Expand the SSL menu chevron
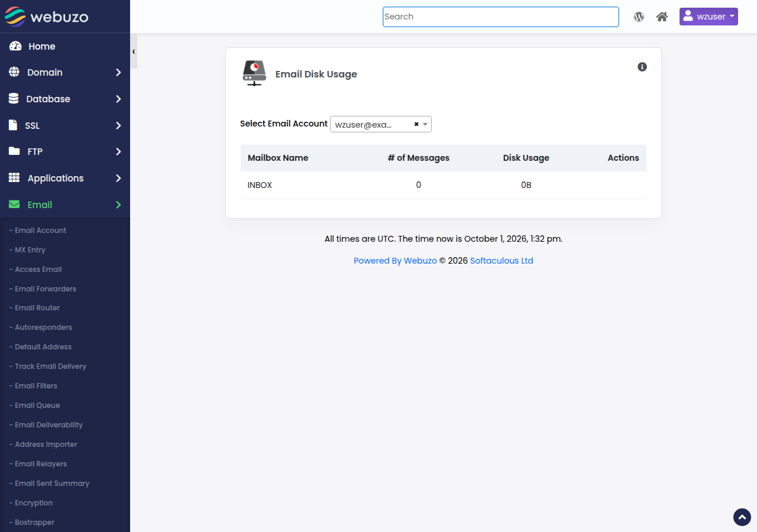This screenshot has width=757, height=532. click(118, 125)
